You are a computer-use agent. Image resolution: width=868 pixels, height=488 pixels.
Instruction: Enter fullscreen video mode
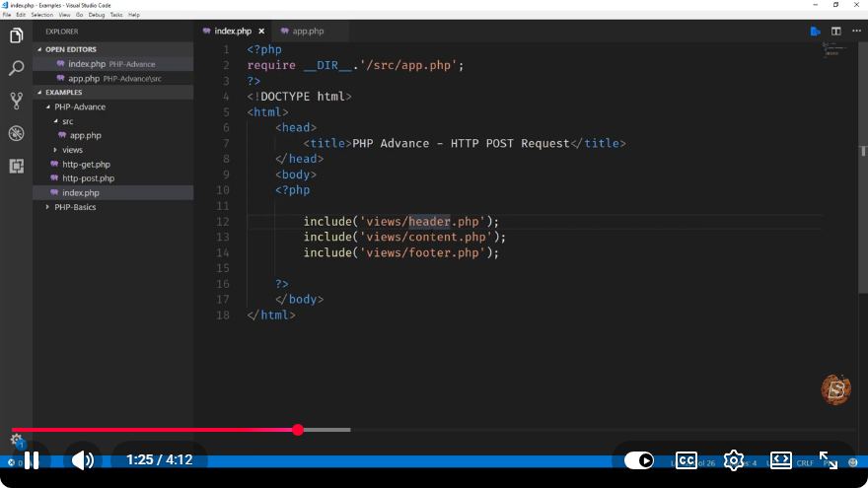829,460
